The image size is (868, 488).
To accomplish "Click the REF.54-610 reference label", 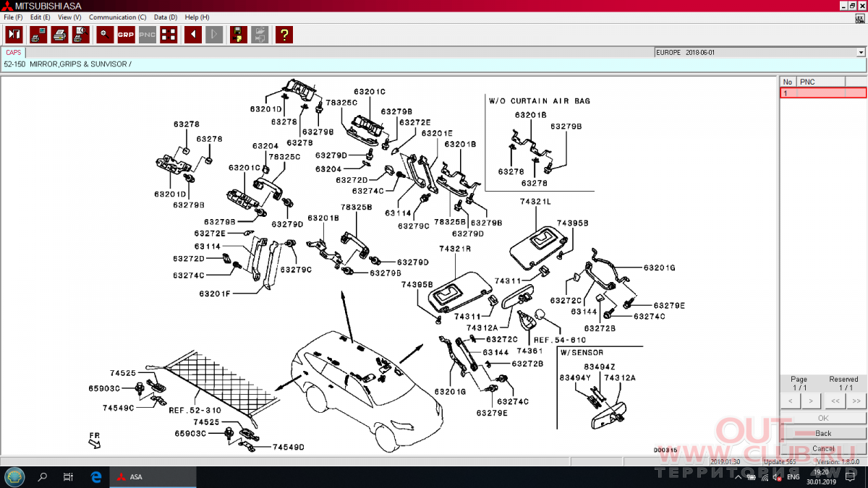I will point(560,340).
